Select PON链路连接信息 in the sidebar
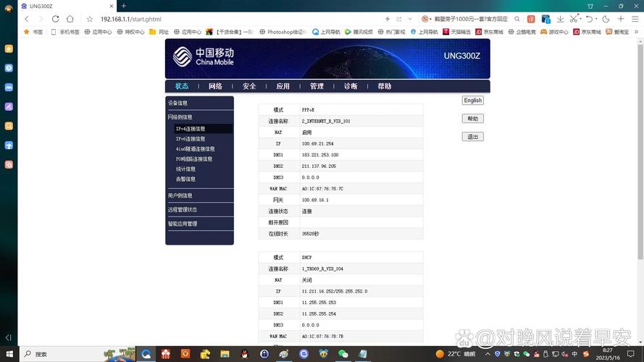Screen dimensions: 644x362 point(194,159)
